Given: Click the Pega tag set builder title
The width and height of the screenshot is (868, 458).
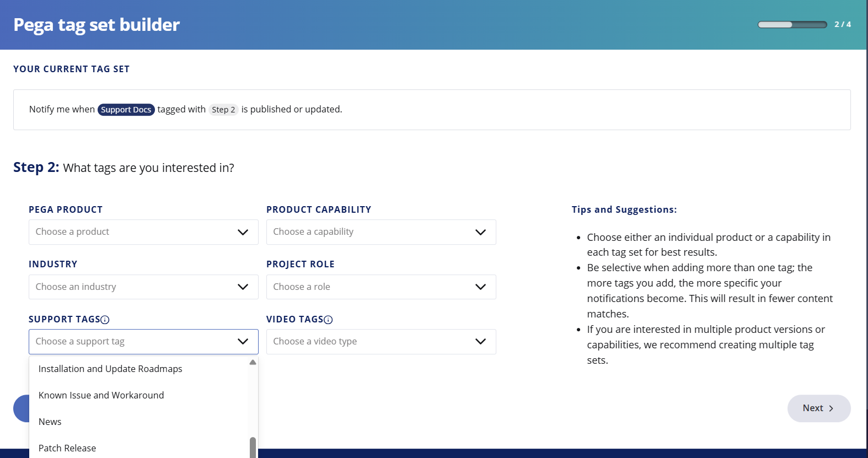Looking at the screenshot, I should (x=97, y=25).
